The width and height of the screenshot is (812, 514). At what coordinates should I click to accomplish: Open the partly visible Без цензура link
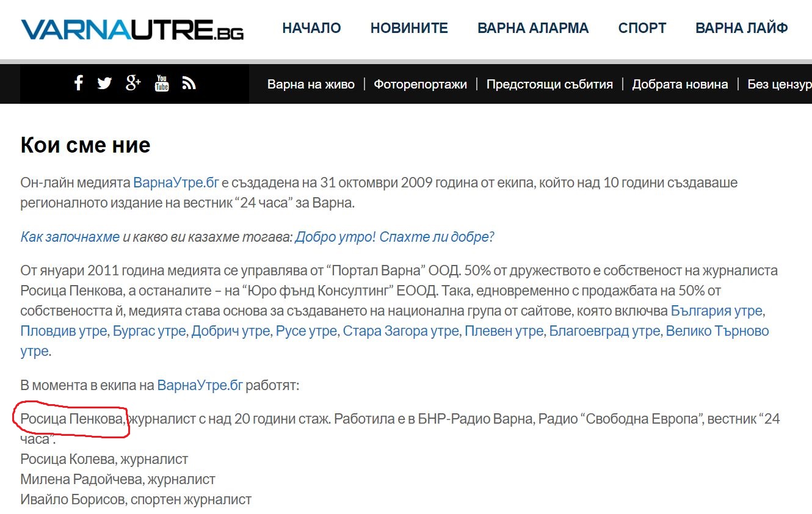tap(780, 84)
